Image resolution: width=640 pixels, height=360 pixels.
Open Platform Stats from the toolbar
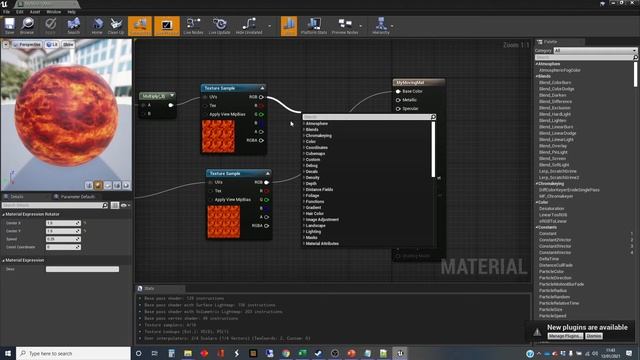point(314,26)
